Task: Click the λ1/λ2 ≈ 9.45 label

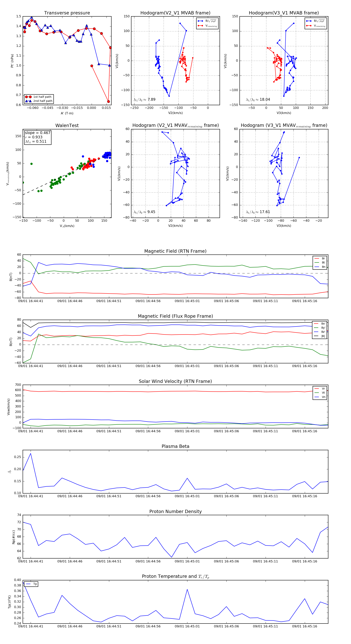Action: [x=144, y=212]
